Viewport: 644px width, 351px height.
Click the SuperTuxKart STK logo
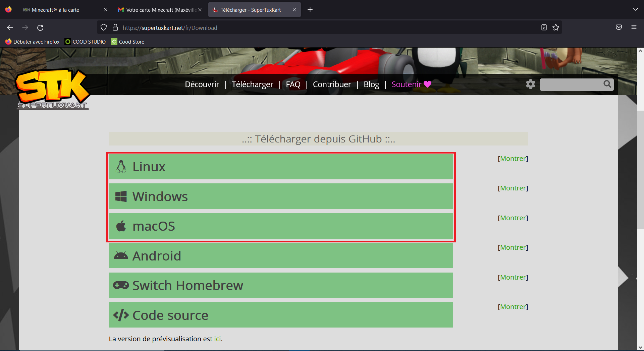click(53, 89)
